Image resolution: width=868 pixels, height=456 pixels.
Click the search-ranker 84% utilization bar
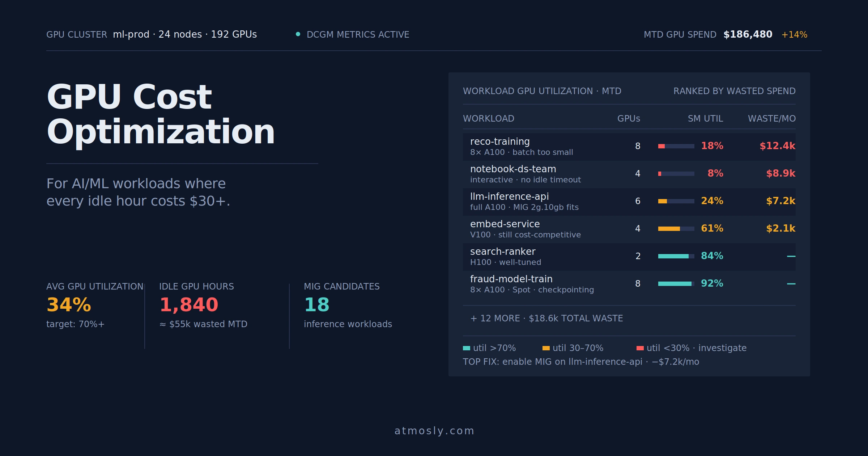[x=676, y=256]
